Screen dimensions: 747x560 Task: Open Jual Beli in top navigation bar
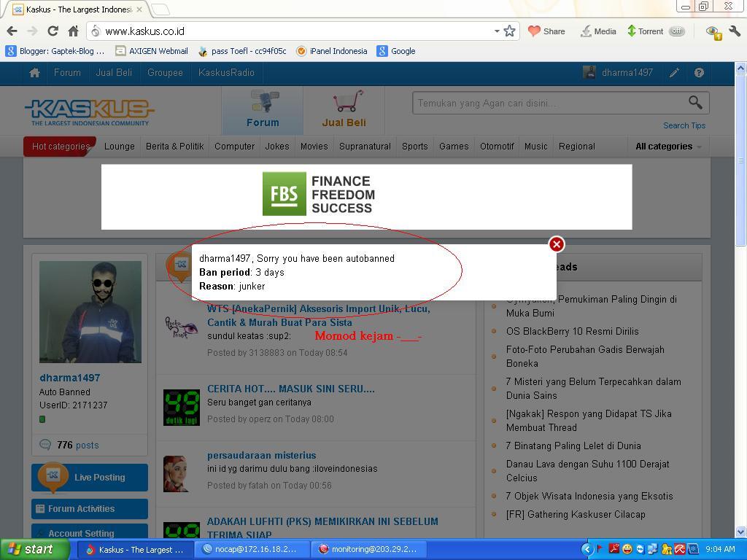(x=114, y=73)
